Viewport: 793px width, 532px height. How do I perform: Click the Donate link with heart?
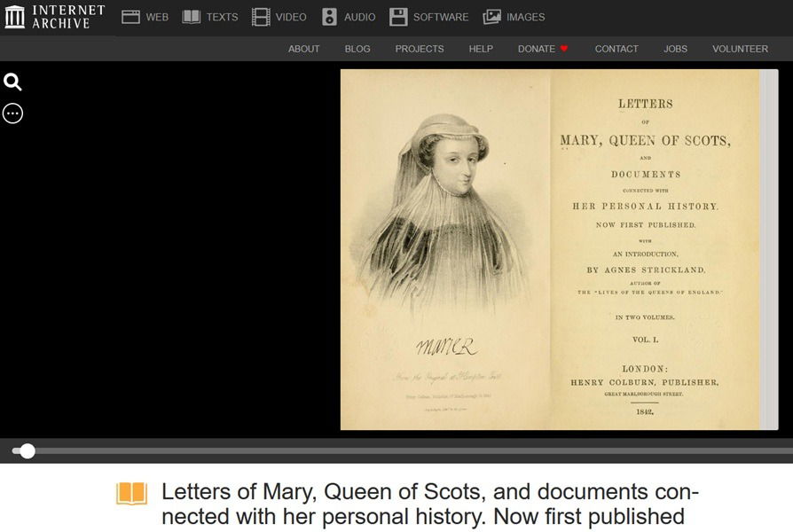click(x=542, y=49)
